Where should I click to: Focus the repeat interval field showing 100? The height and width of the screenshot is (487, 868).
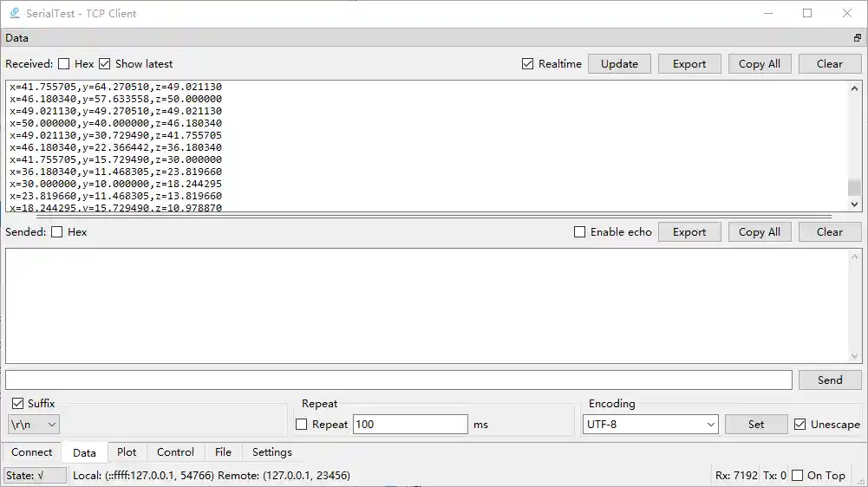point(410,425)
